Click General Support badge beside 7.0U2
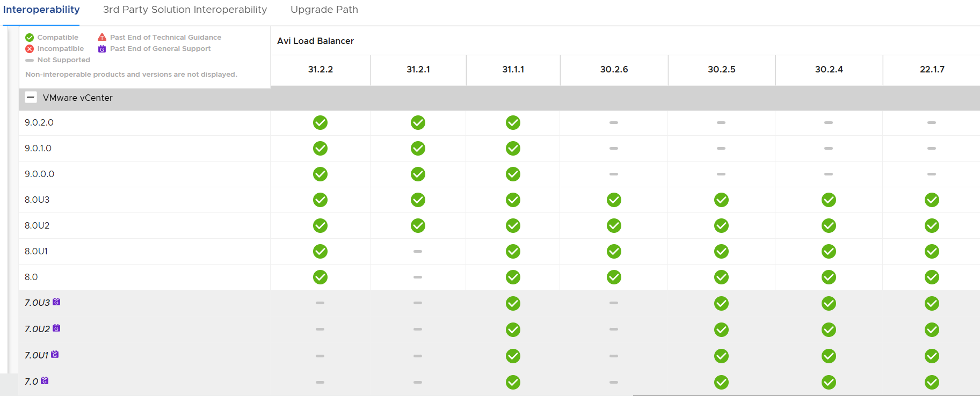 tap(56, 328)
